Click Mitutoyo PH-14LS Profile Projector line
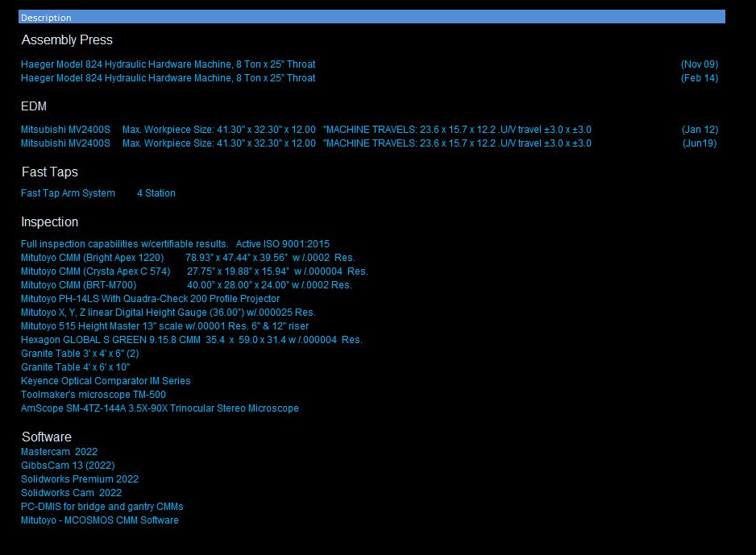 pyautogui.click(x=151, y=299)
